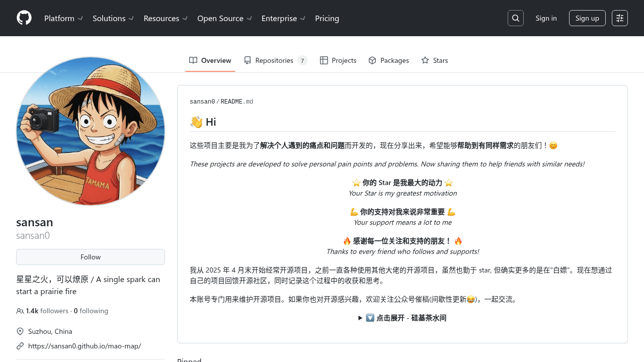
Task: Open the search icon
Action: (x=515, y=18)
